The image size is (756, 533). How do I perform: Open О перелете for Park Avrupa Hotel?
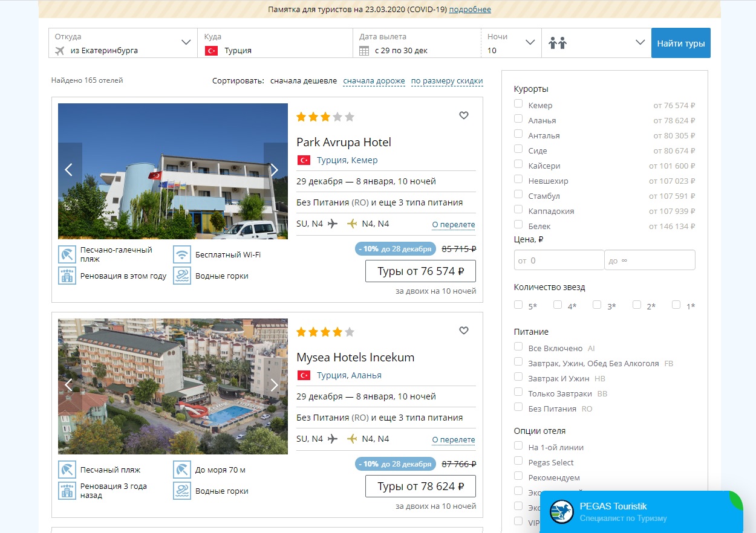[454, 225]
